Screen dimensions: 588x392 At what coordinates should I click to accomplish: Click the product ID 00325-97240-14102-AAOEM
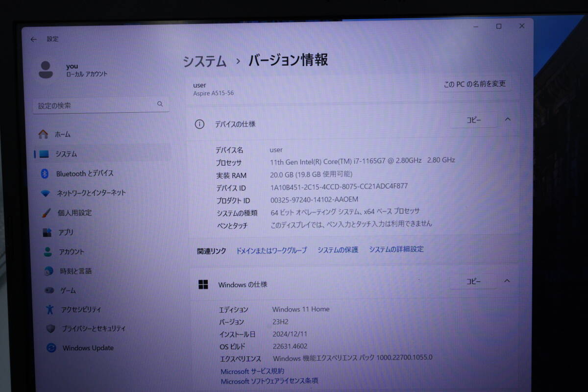pos(315,199)
